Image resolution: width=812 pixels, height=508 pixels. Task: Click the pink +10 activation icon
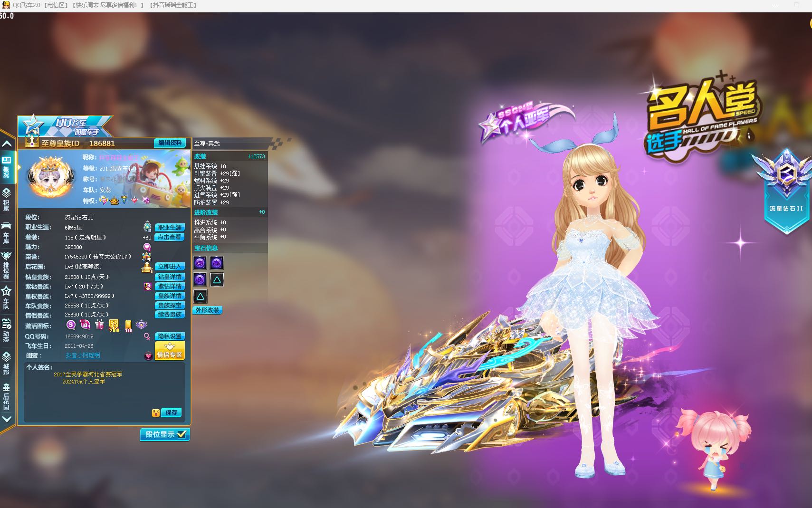(85, 325)
